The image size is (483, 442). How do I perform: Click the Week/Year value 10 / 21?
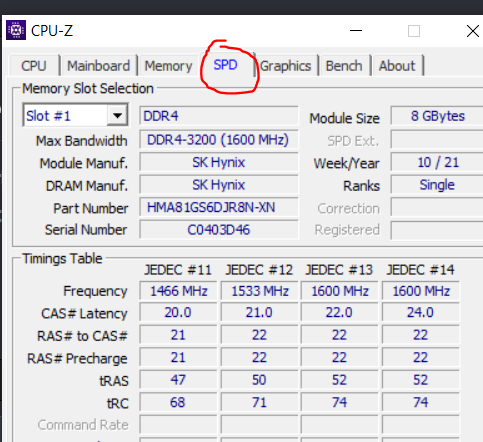tap(437, 162)
